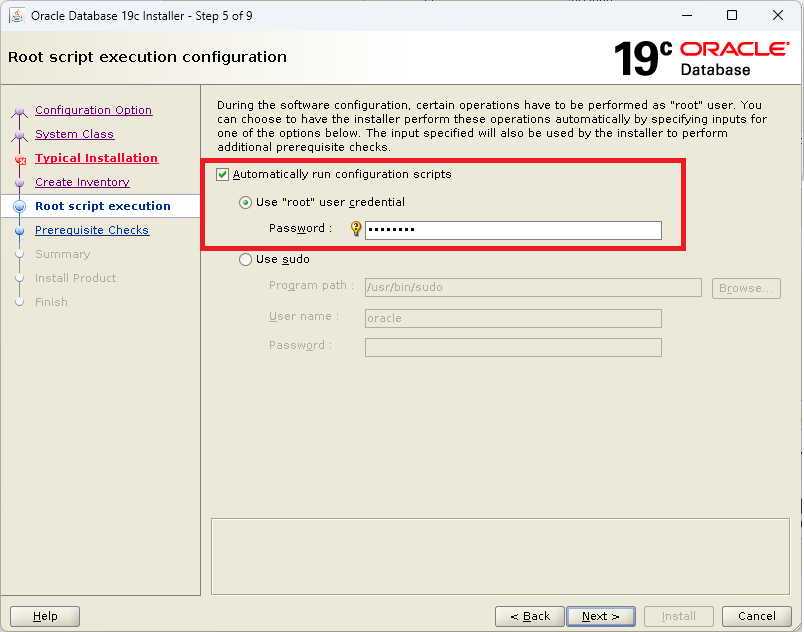Go back with the Back button

(x=530, y=616)
